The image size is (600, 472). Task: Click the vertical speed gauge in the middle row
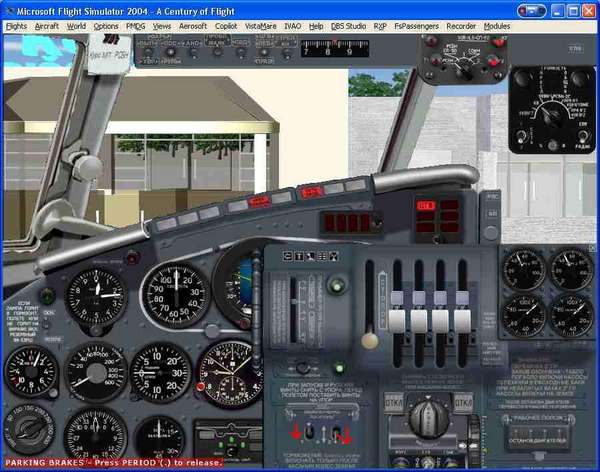coord(160,372)
